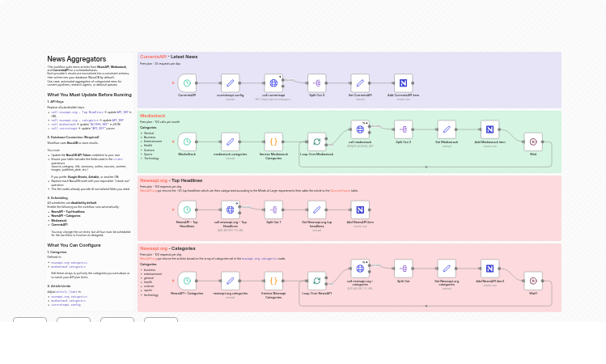
Task: Click the Mediastack sticky note heading
Action: (152, 116)
